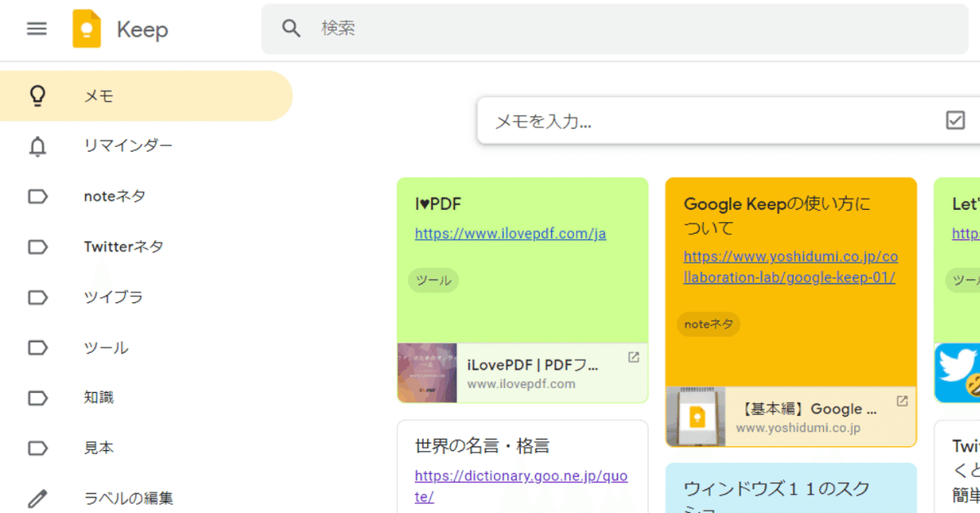Click the yellow Keep logo icon
980x513 pixels.
(x=87, y=29)
